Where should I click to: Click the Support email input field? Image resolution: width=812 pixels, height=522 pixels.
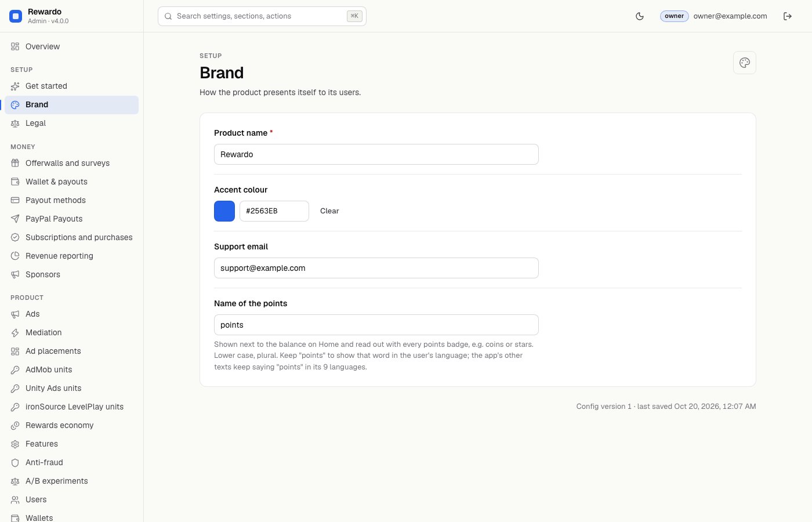(x=376, y=268)
